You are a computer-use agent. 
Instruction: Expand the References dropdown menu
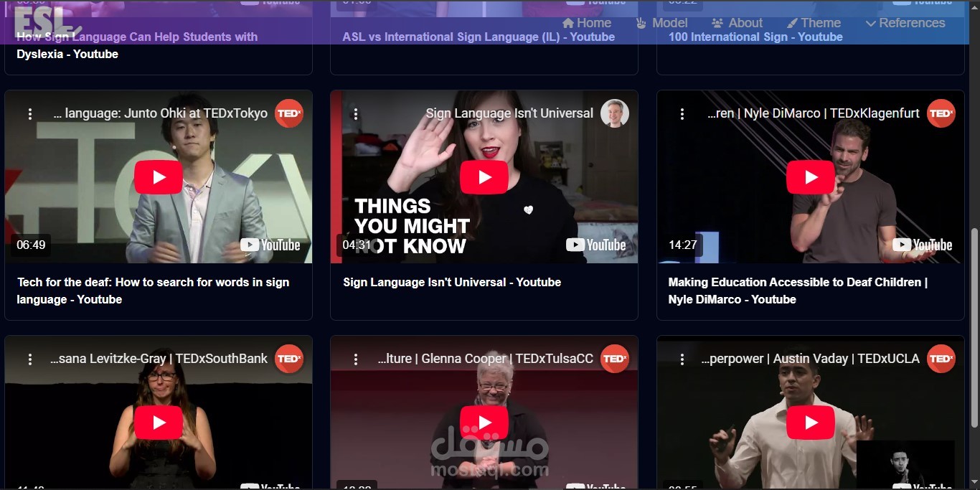click(x=905, y=23)
